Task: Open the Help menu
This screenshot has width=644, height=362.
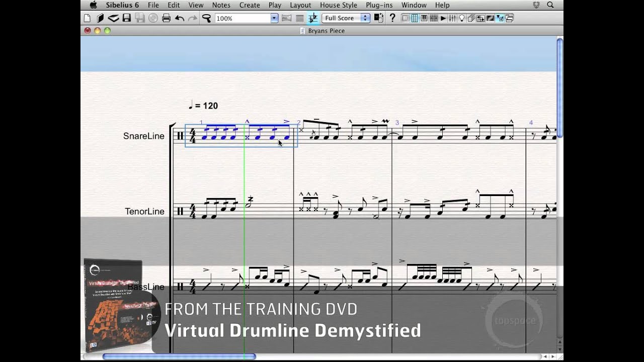Action: pos(442,5)
